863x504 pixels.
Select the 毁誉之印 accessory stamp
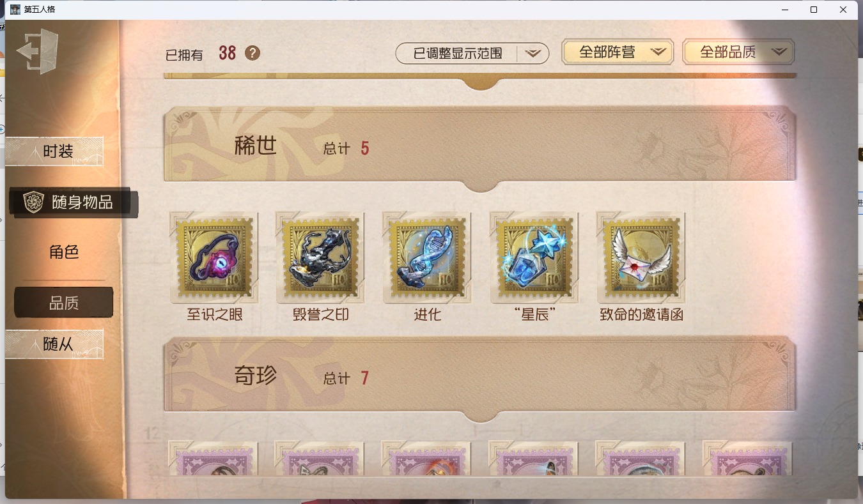tap(321, 257)
